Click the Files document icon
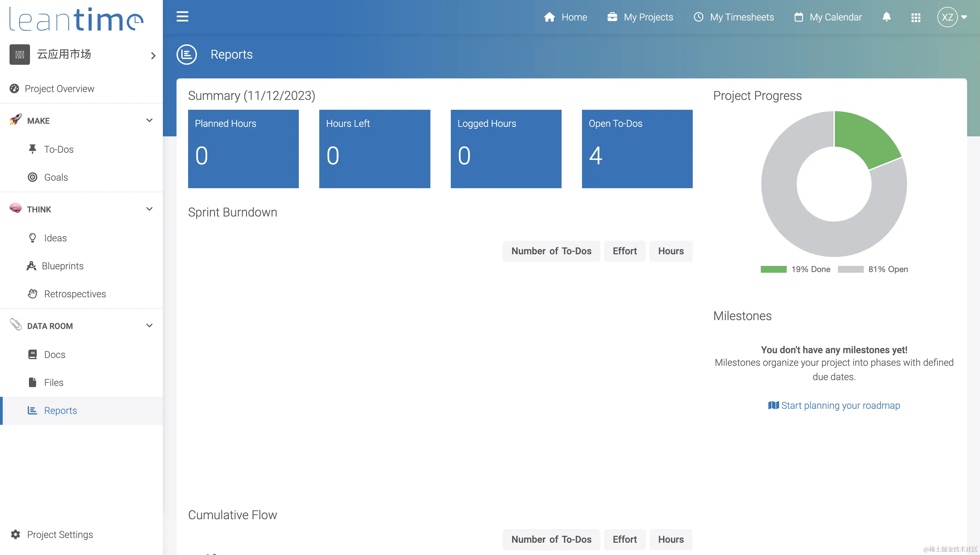 coord(32,382)
